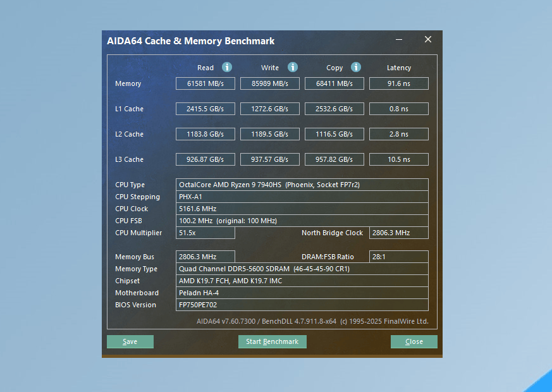Click L2 Cache Write 1189.5 GB/s

tap(269, 135)
